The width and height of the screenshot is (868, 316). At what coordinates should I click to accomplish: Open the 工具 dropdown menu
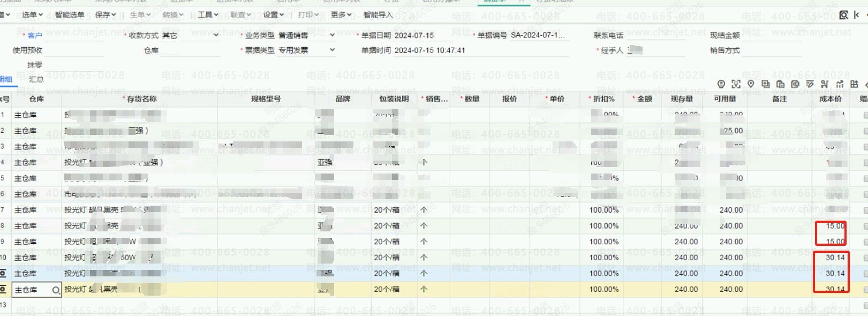[x=208, y=15]
